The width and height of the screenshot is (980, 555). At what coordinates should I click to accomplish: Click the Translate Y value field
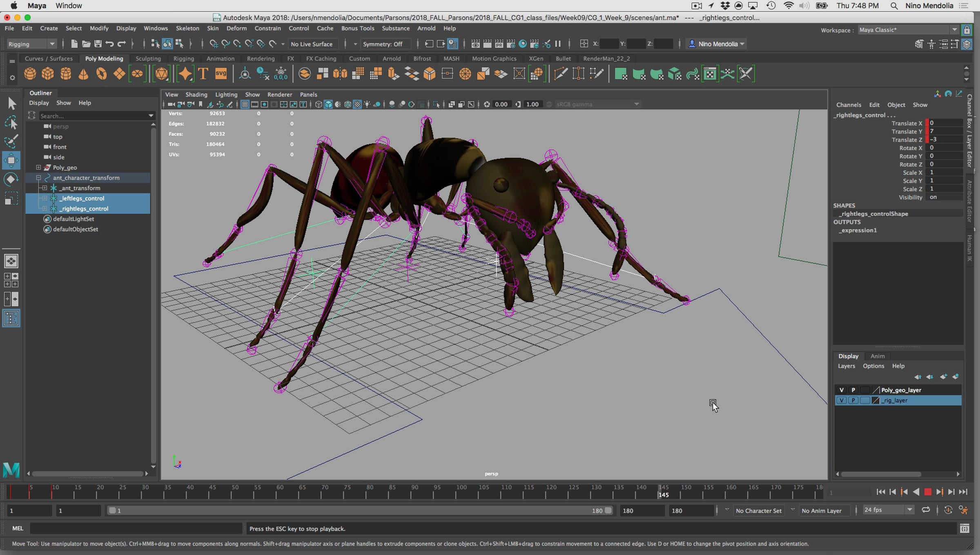[944, 131]
